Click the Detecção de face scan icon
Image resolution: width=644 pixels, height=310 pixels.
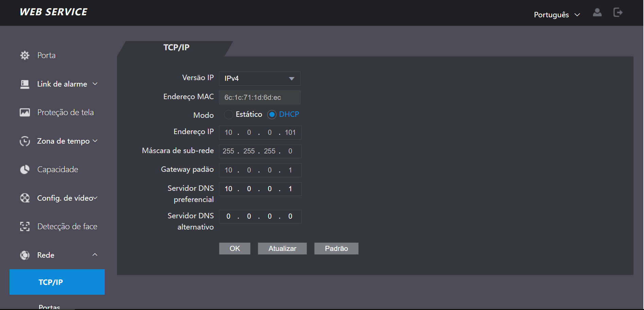coord(25,226)
